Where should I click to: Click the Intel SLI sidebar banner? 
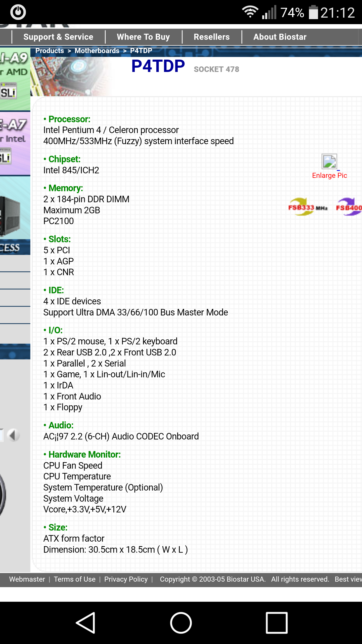[15, 143]
